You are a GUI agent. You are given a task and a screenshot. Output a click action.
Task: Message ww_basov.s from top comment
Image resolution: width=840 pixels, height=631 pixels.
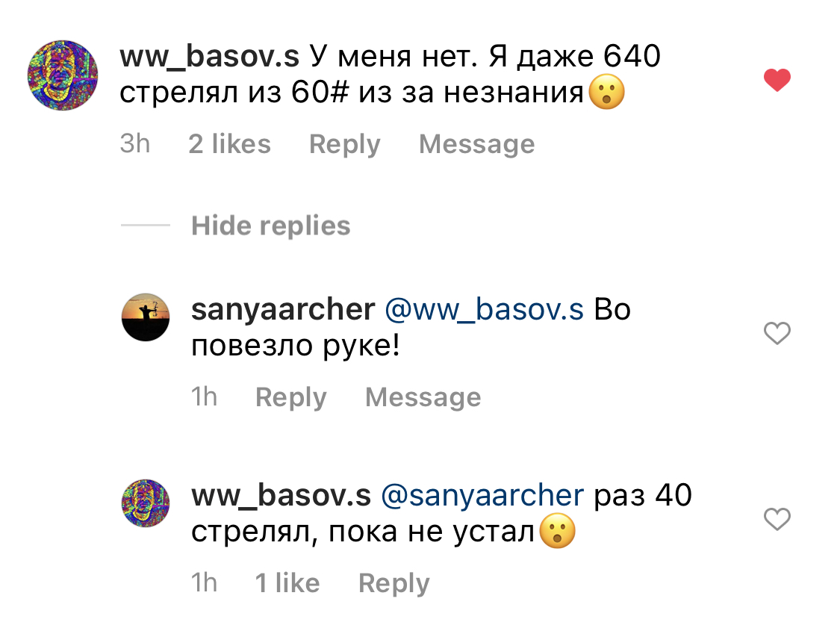pos(477,144)
